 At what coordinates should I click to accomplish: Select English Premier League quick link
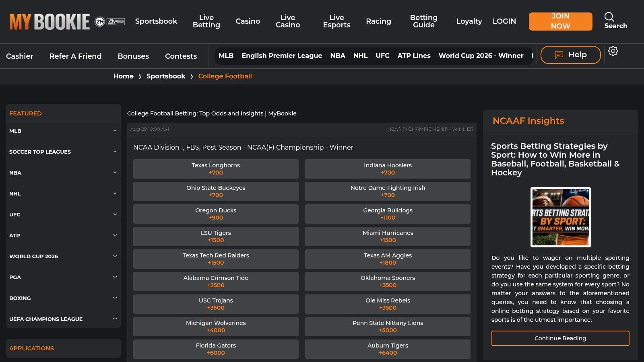click(282, 56)
